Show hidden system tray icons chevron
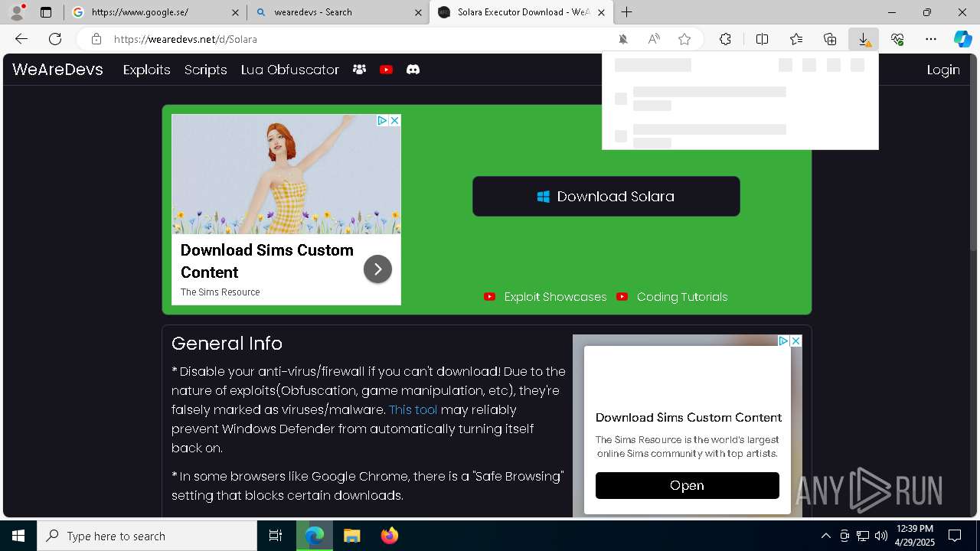This screenshot has width=980, height=551. [825, 536]
